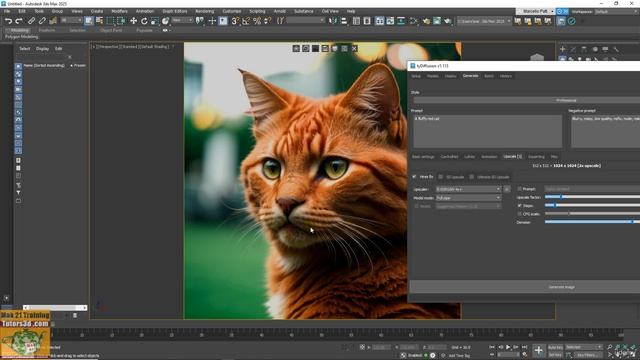Click the Redo arrow icon

tap(19, 21)
